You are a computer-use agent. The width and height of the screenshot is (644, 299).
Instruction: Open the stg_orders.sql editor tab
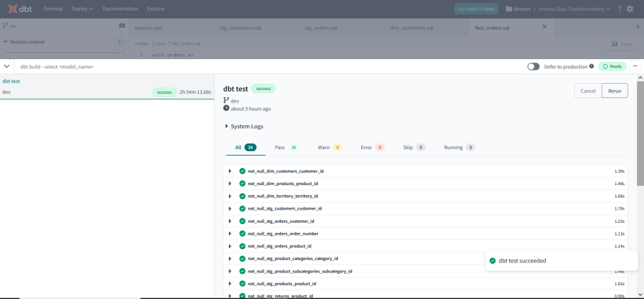[321, 28]
